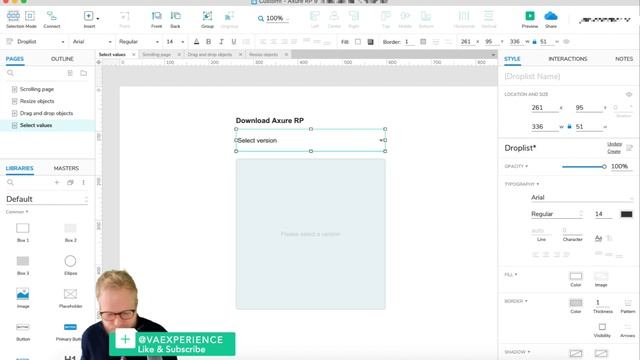Click the Droplist Name field
This screenshot has height=360, width=640.
point(567,76)
